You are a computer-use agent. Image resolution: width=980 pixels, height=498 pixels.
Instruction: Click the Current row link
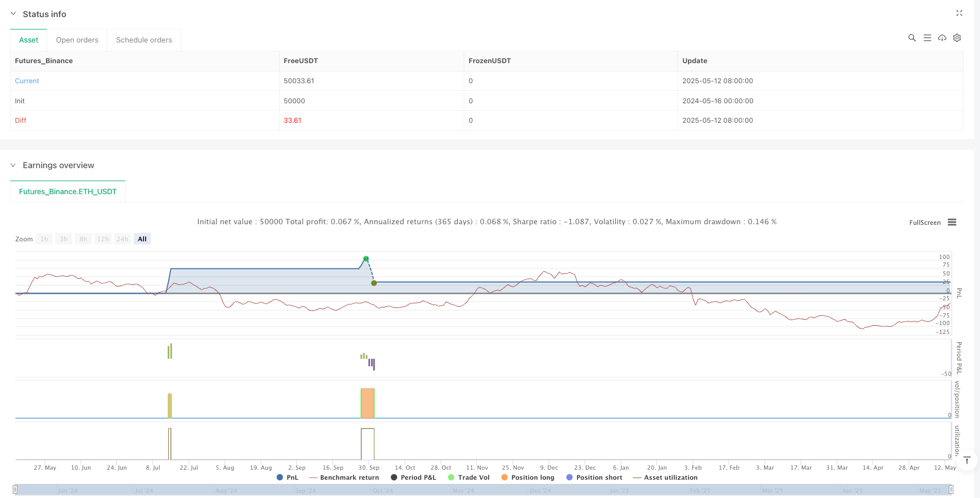[x=27, y=81]
